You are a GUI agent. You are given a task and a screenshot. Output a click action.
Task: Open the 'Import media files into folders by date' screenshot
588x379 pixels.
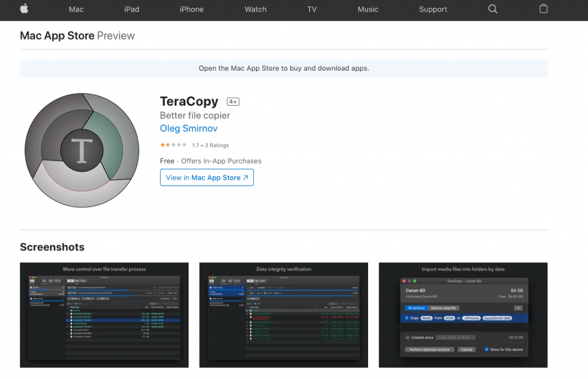point(463,315)
